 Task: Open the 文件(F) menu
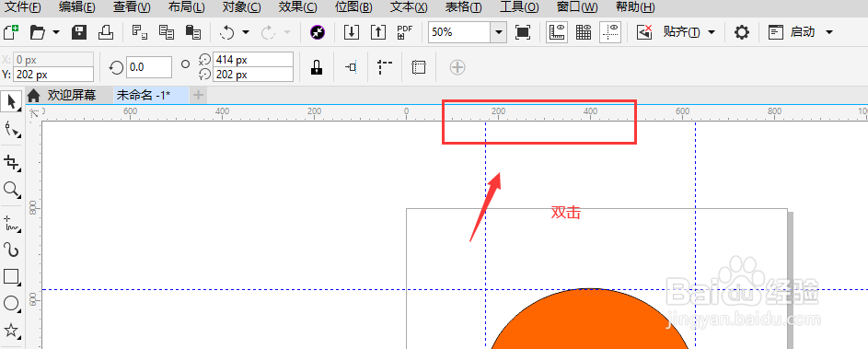coord(23,7)
